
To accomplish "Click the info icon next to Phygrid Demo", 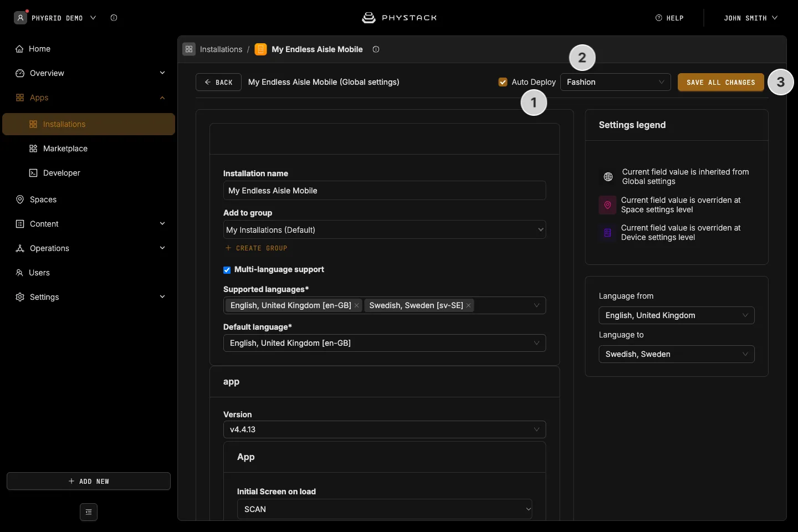I will click(114, 18).
